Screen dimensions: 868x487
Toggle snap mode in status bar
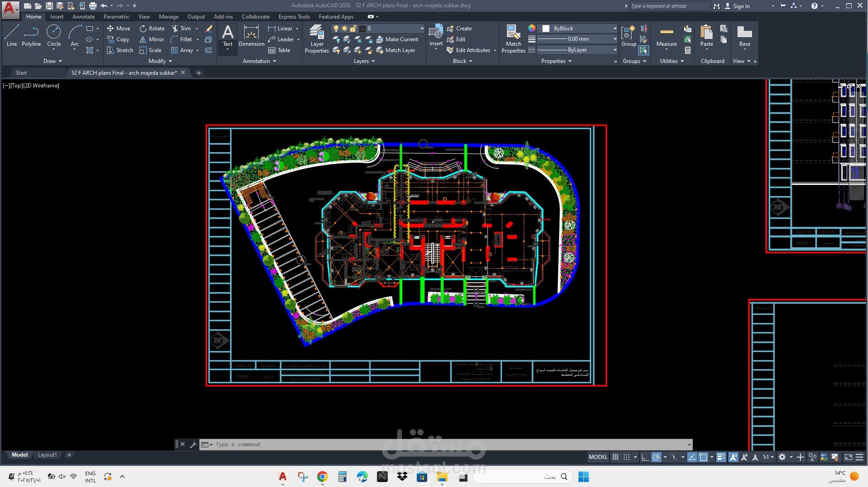tap(627, 457)
